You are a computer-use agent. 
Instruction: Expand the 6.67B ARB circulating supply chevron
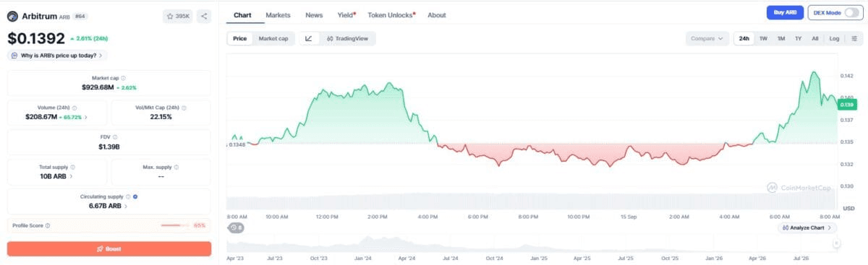[126, 206]
